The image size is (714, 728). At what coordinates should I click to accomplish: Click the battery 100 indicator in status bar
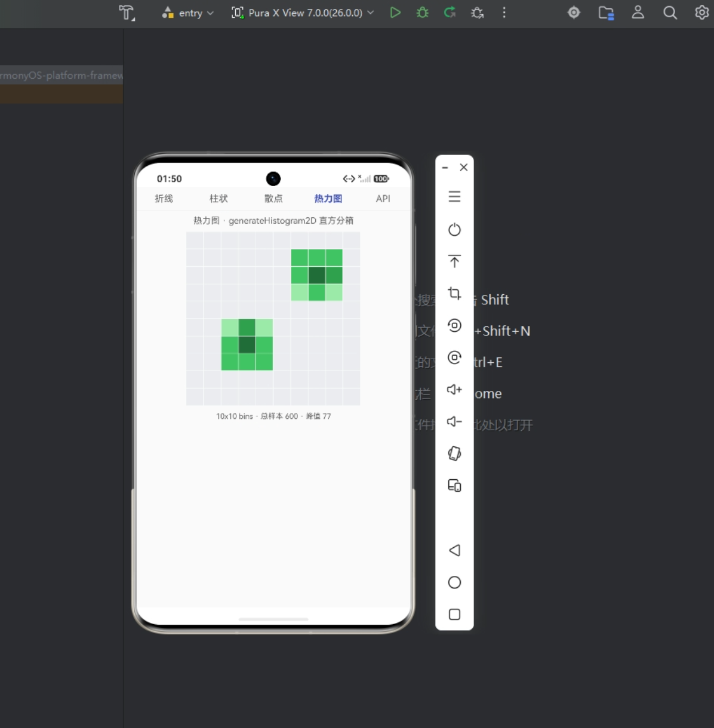pos(381,179)
